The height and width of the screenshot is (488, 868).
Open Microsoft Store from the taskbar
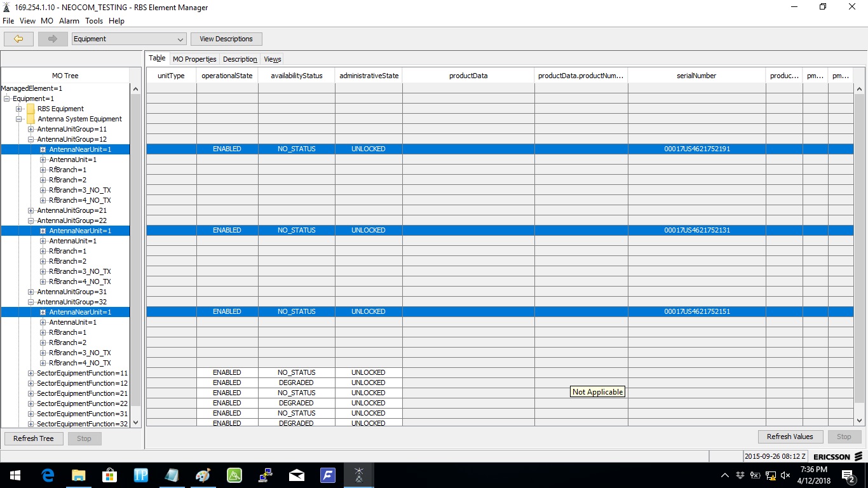[110, 475]
